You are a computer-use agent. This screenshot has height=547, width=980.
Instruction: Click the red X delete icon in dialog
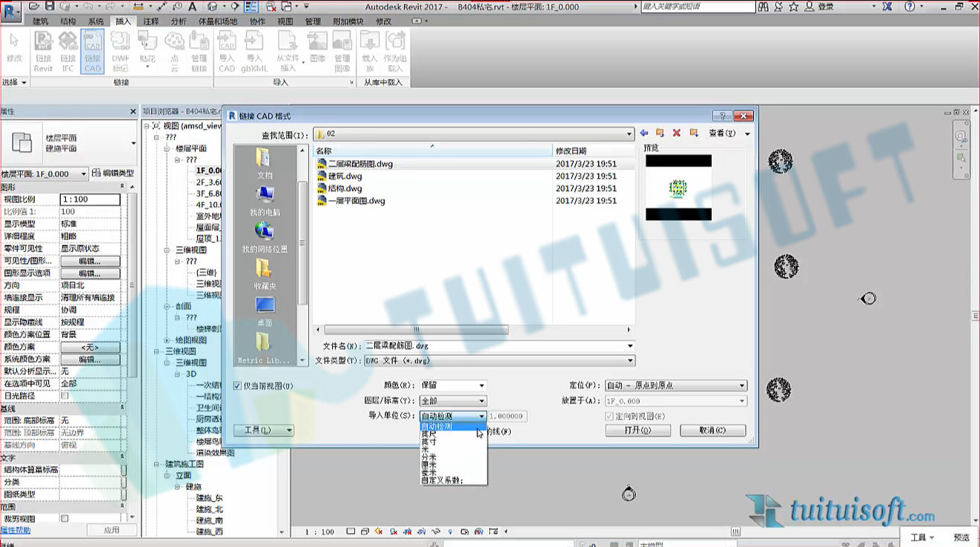pos(677,133)
